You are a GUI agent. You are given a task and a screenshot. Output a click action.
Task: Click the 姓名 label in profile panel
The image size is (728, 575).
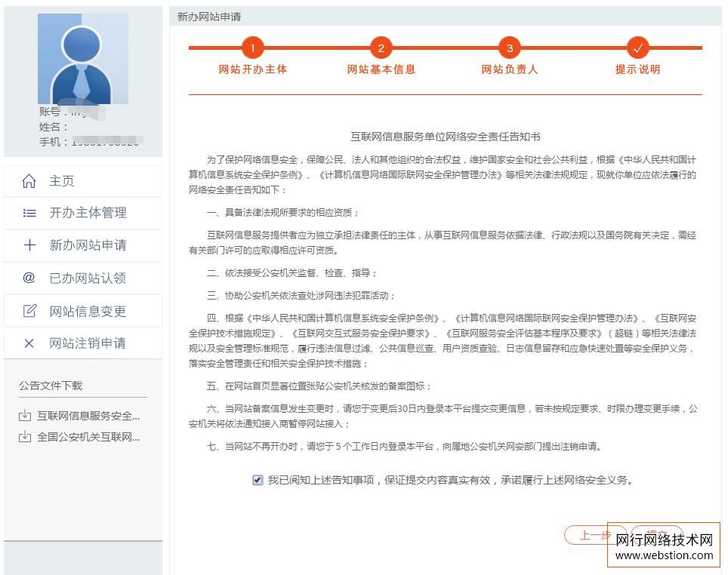pyautogui.click(x=54, y=128)
